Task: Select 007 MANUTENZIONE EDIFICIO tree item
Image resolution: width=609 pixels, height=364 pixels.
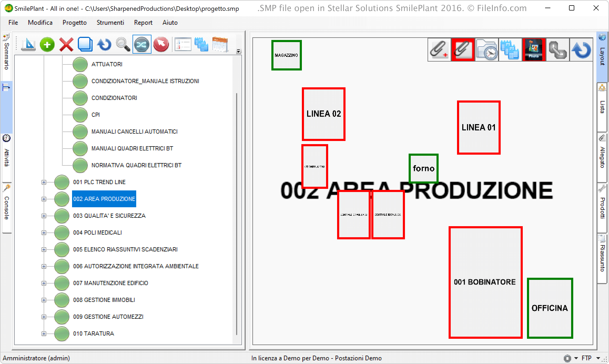Action: (x=110, y=283)
